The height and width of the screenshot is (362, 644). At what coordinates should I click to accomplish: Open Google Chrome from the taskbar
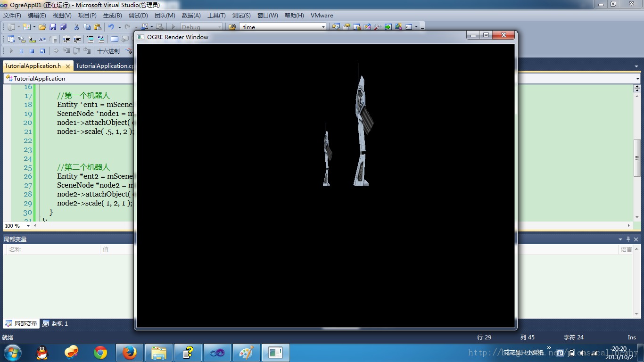tap(100, 353)
